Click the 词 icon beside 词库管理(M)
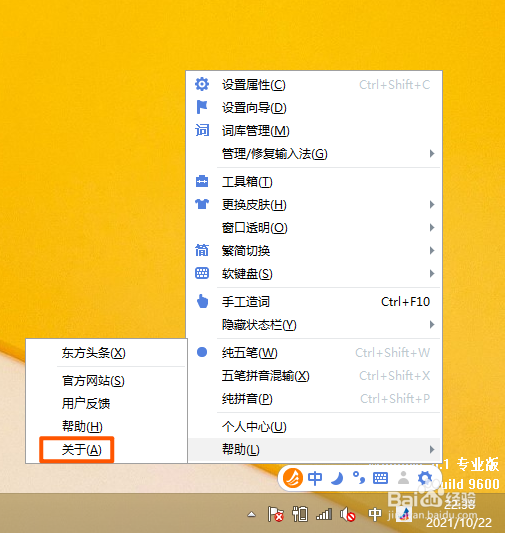 (202, 130)
